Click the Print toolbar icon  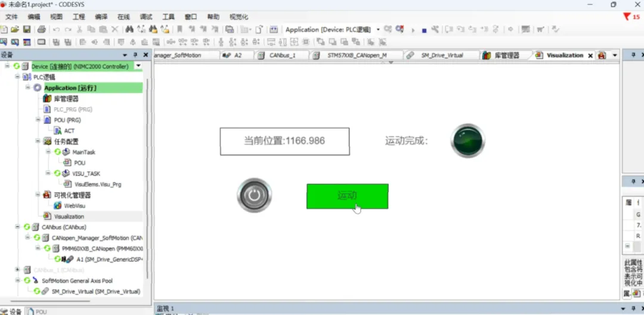pyautogui.click(x=42, y=30)
